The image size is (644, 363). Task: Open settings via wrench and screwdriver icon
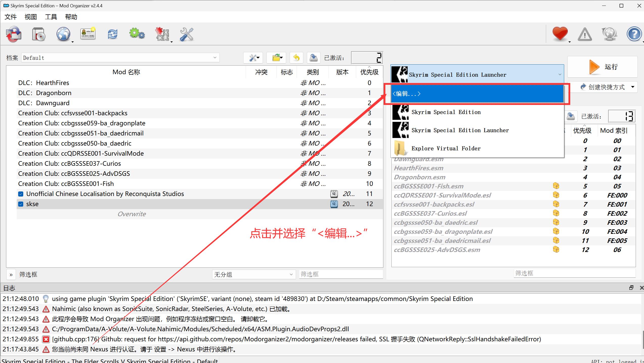(186, 34)
